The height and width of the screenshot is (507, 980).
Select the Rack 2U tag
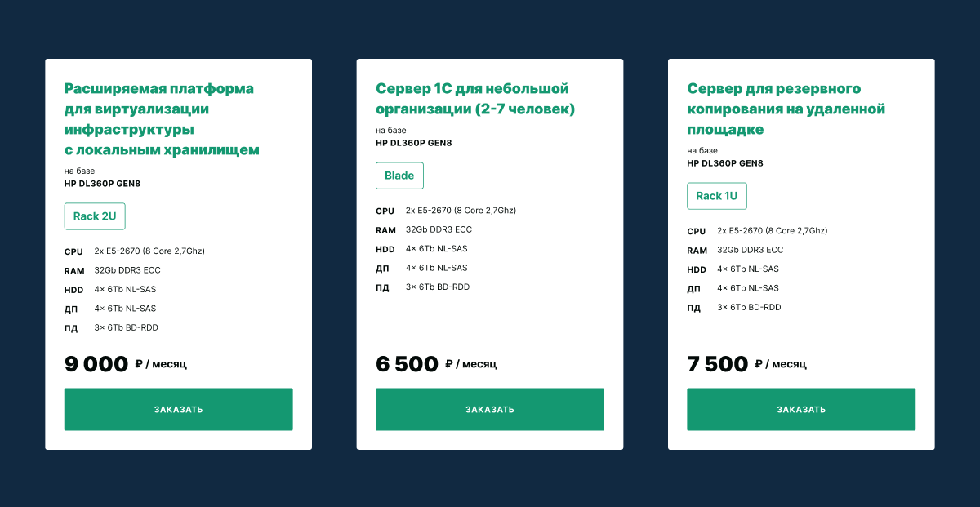[95, 216]
